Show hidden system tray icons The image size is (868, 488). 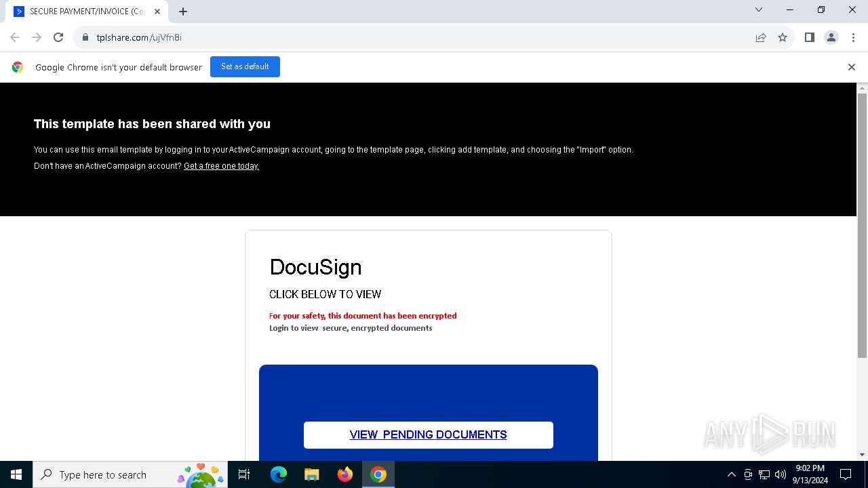coord(731,474)
